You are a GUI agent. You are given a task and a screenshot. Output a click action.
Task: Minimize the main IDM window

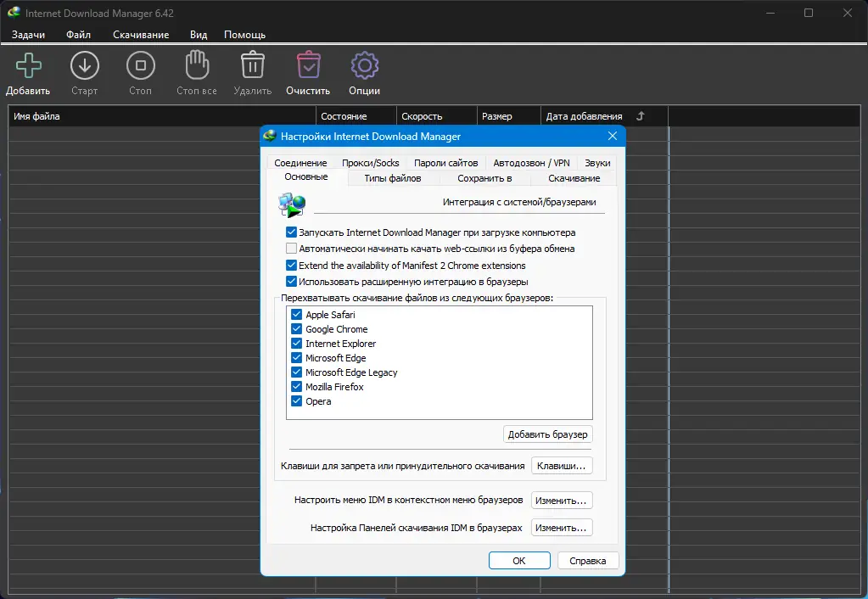pos(770,13)
